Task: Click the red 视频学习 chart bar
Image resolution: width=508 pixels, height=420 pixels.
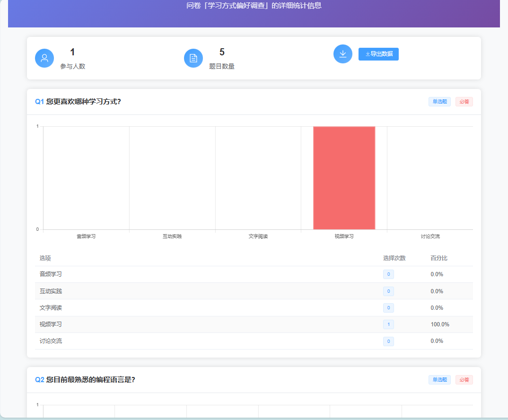Action: tap(344, 178)
